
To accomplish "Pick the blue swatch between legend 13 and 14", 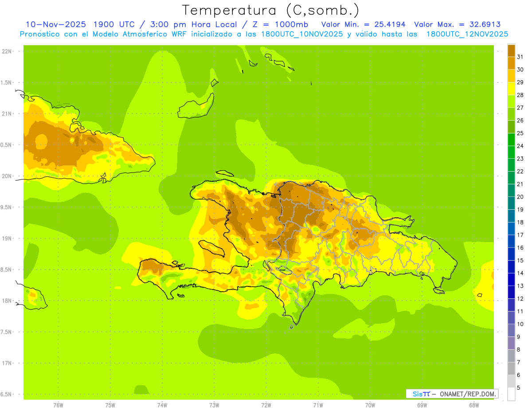I will (511, 279).
